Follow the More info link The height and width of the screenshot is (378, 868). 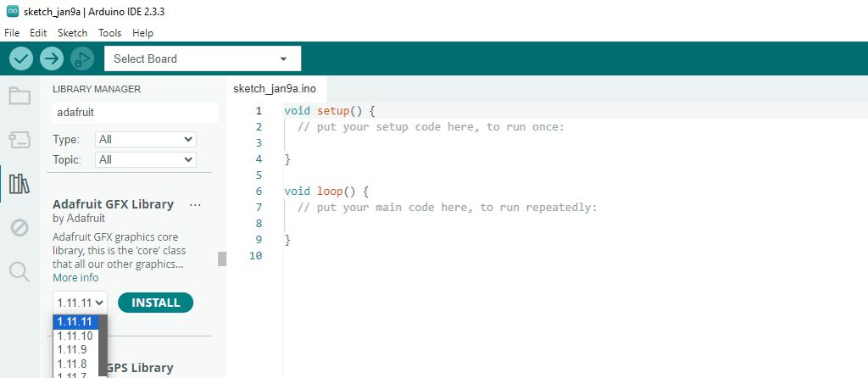(x=75, y=278)
